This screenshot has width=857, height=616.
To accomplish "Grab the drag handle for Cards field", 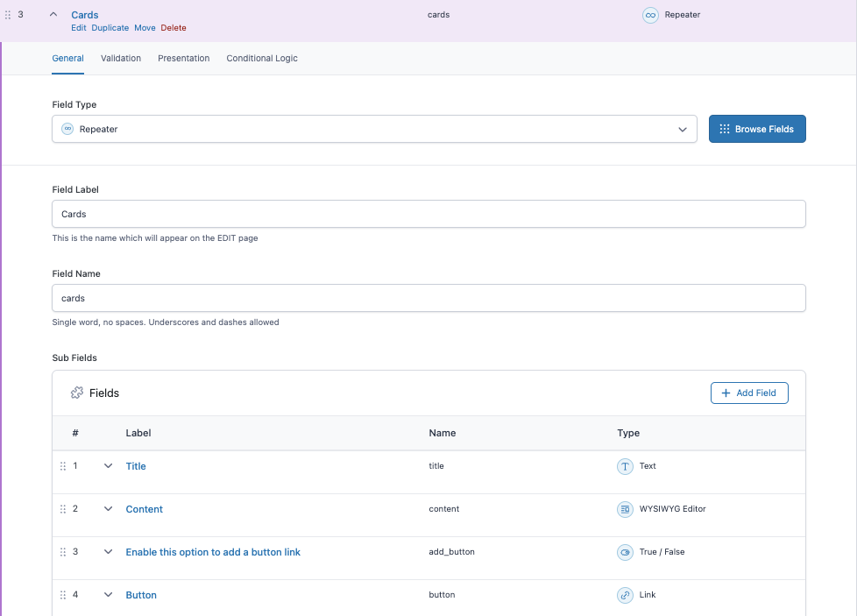I will click(x=9, y=15).
